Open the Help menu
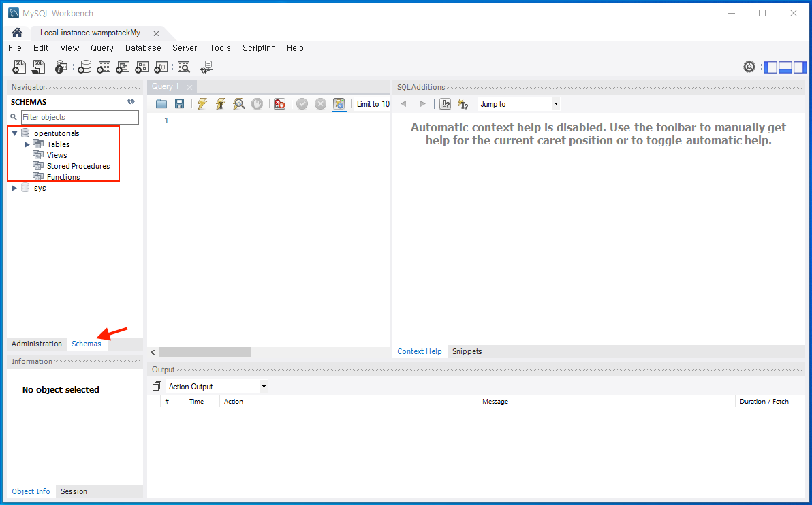Viewport: 812px width, 505px height. point(295,48)
